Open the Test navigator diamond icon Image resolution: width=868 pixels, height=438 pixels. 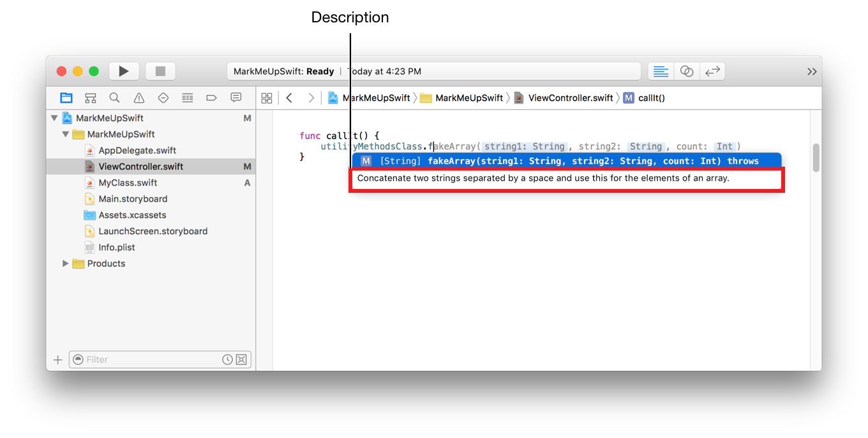point(163,98)
